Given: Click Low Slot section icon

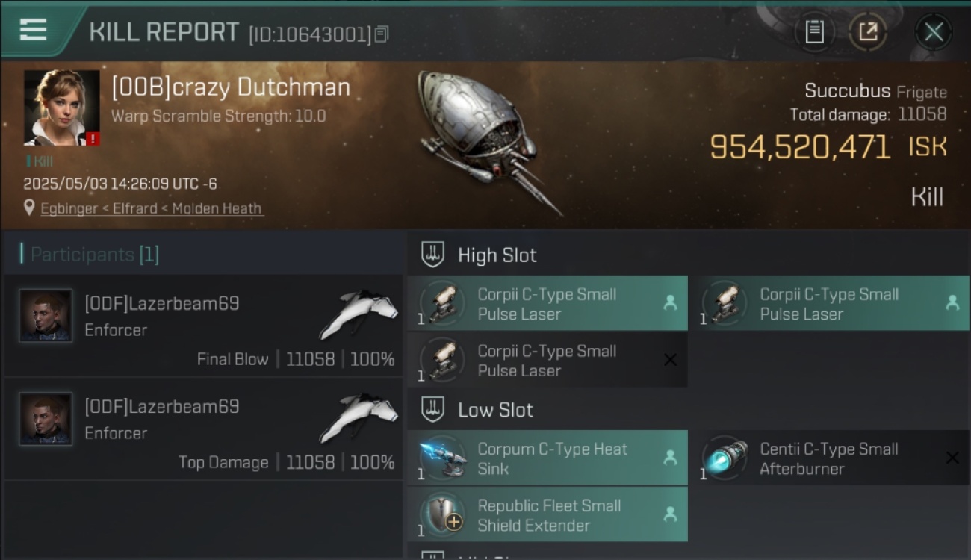Looking at the screenshot, I should [433, 409].
